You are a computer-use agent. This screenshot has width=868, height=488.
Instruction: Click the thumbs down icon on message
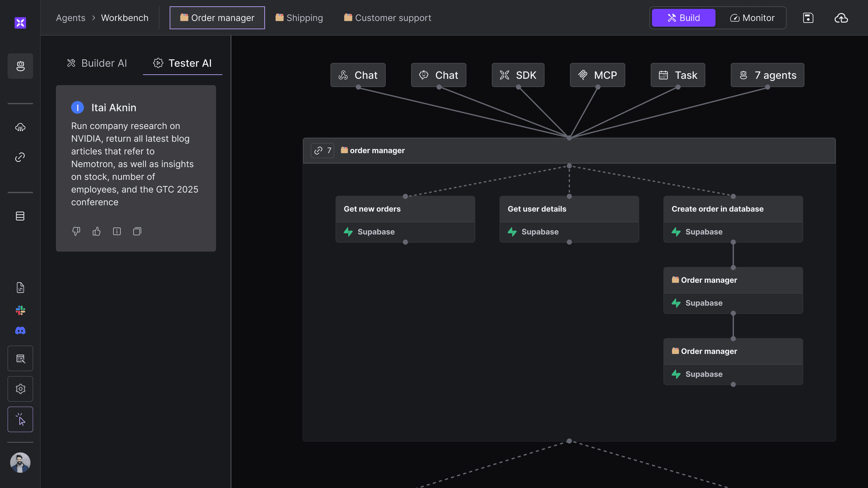(76, 231)
